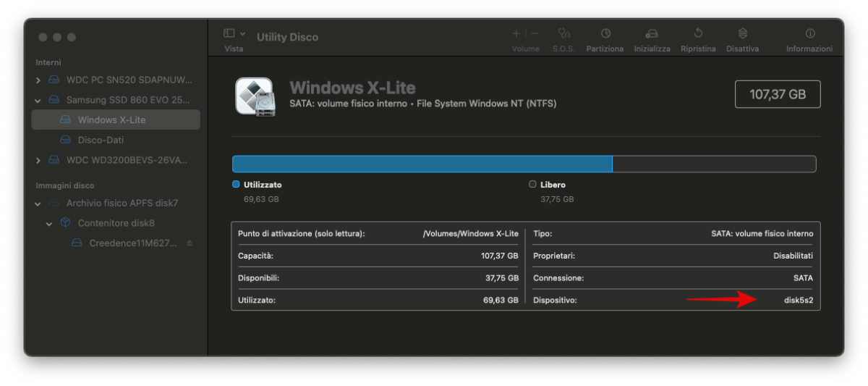Screen dimensions: 868x386
Task: Click the Inizializza erase icon
Action: point(652,33)
